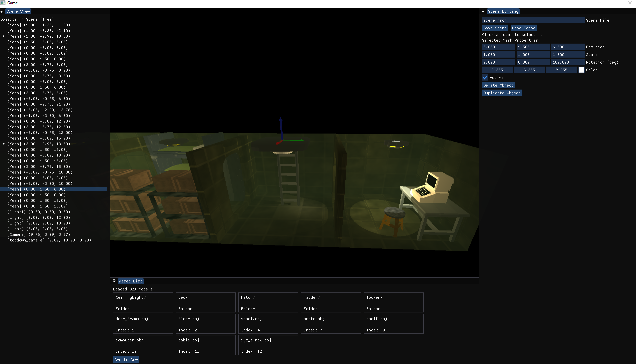Click Create New in Asset List
The height and width of the screenshot is (364, 636).
point(126,360)
